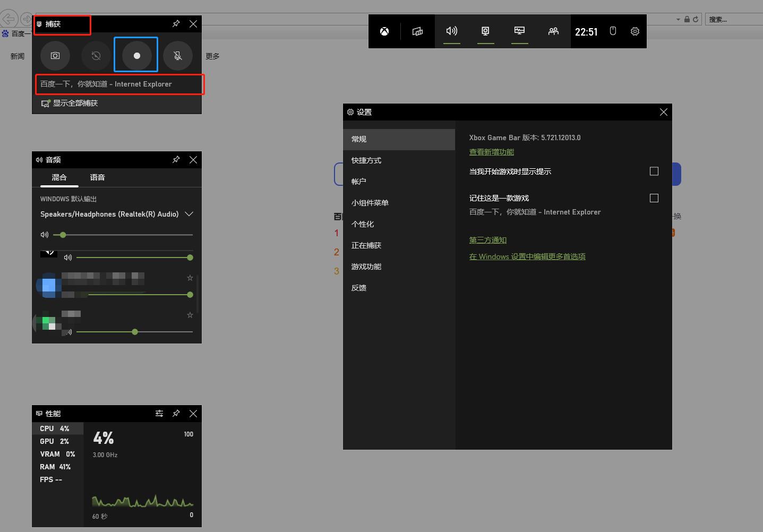
Task: Open edit more preferences in Windows Settings link
Action: point(527,256)
